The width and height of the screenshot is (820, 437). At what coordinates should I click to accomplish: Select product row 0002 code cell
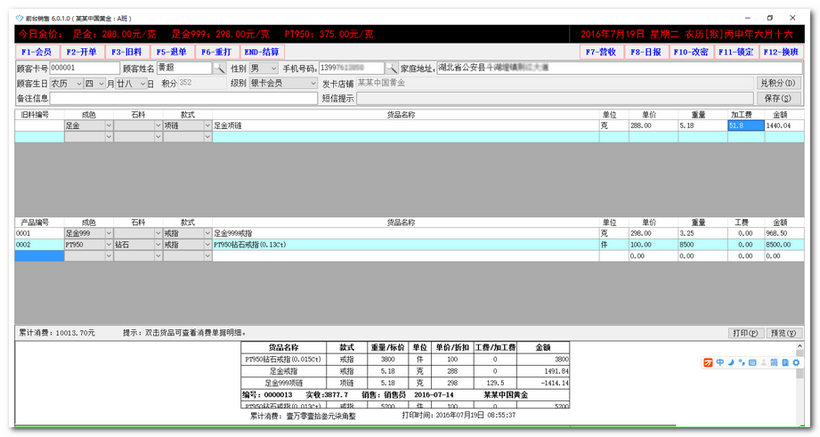pyautogui.click(x=39, y=245)
